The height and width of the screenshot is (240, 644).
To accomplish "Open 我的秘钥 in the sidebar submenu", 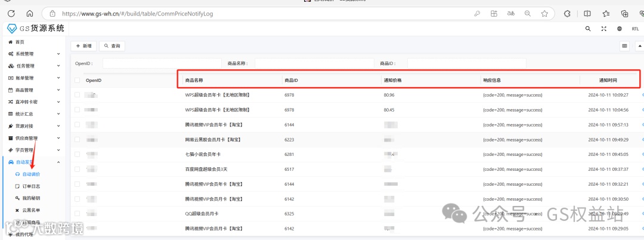I will pos(31,198).
